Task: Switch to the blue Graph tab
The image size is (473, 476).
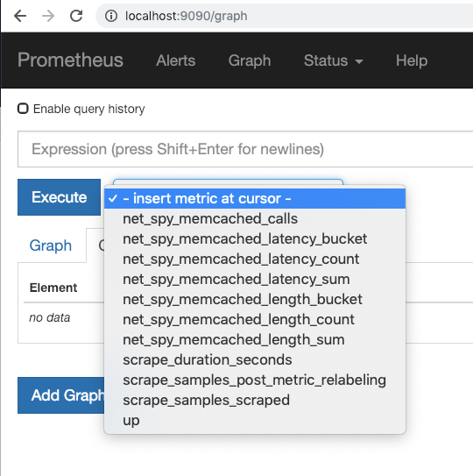Action: tap(51, 245)
